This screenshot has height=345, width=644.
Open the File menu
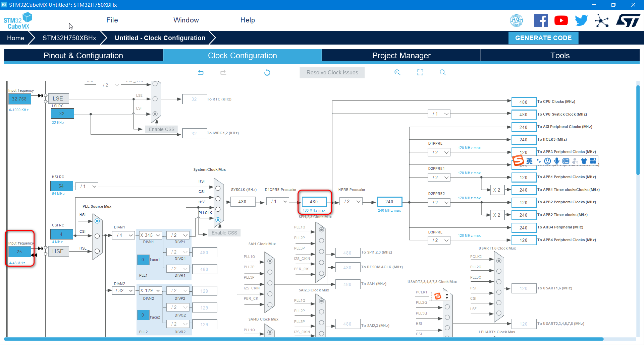112,20
